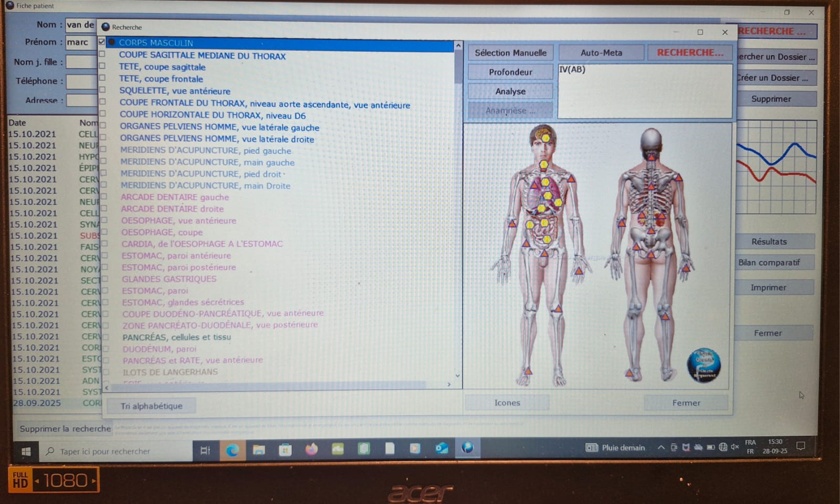Click the red and blue curve graph
Image resolution: width=840 pixels, height=504 pixels.
(x=776, y=167)
